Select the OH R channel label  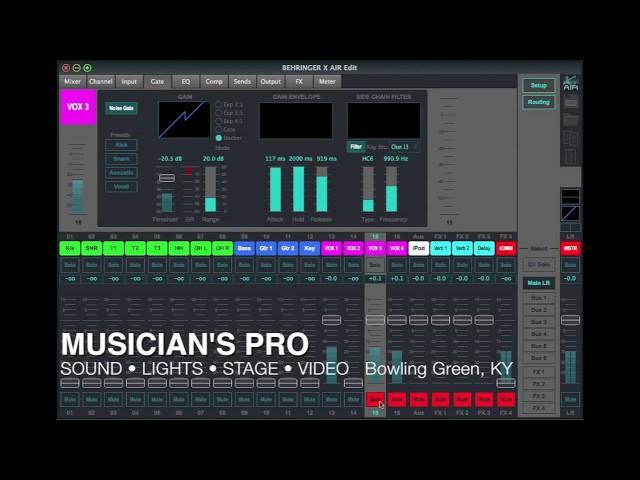pyautogui.click(x=222, y=248)
